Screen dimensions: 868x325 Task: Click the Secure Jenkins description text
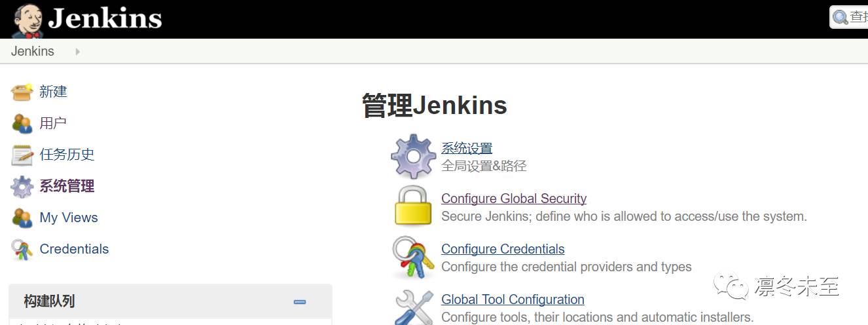(624, 216)
